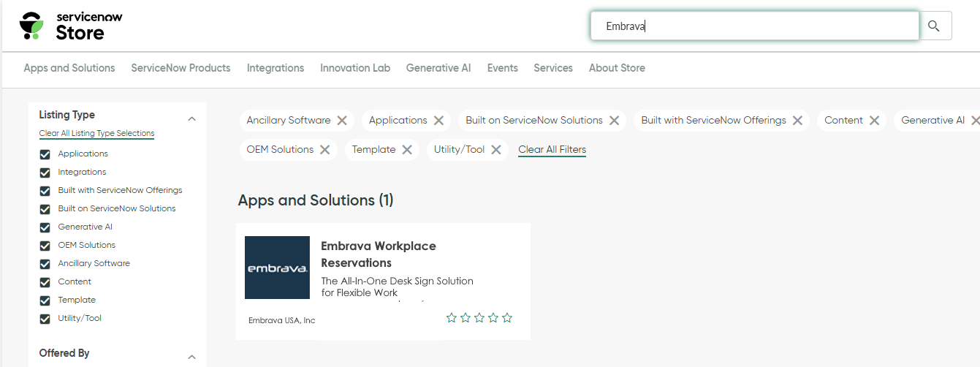Image resolution: width=980 pixels, height=367 pixels.
Task: Click the third rating star on Embrava card
Action: click(479, 318)
